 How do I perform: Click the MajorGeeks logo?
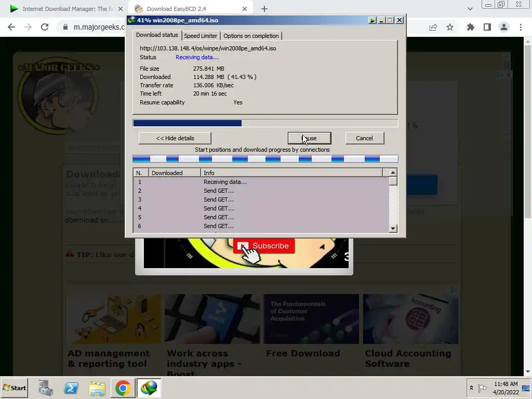coord(58,97)
